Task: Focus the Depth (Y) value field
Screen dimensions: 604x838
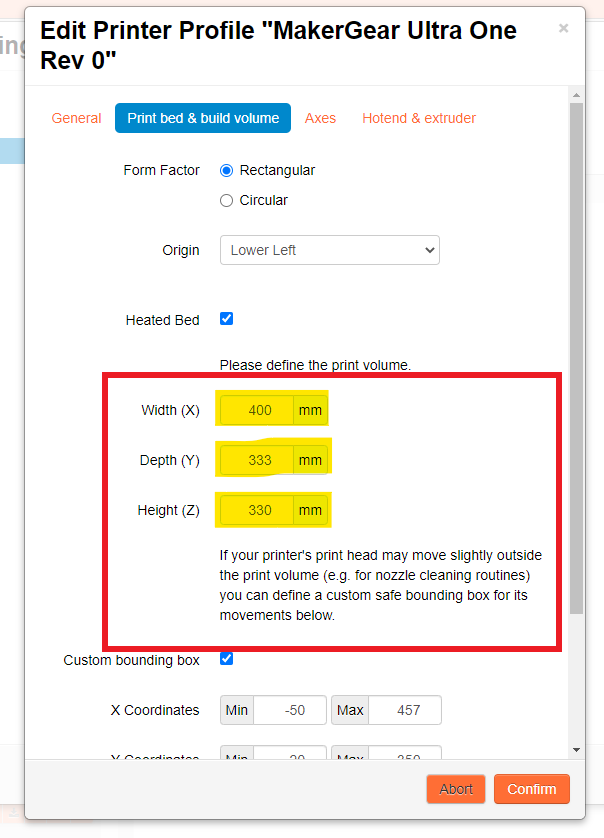Action: [x=259, y=460]
